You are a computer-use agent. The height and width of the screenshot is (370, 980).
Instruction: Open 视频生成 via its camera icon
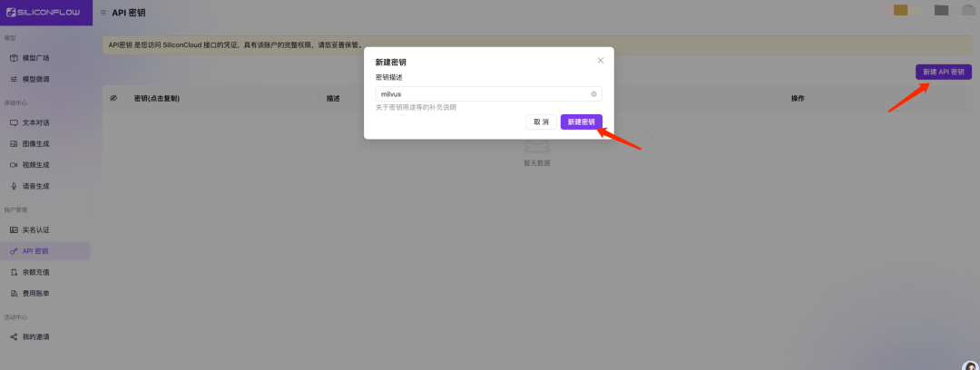click(14, 165)
